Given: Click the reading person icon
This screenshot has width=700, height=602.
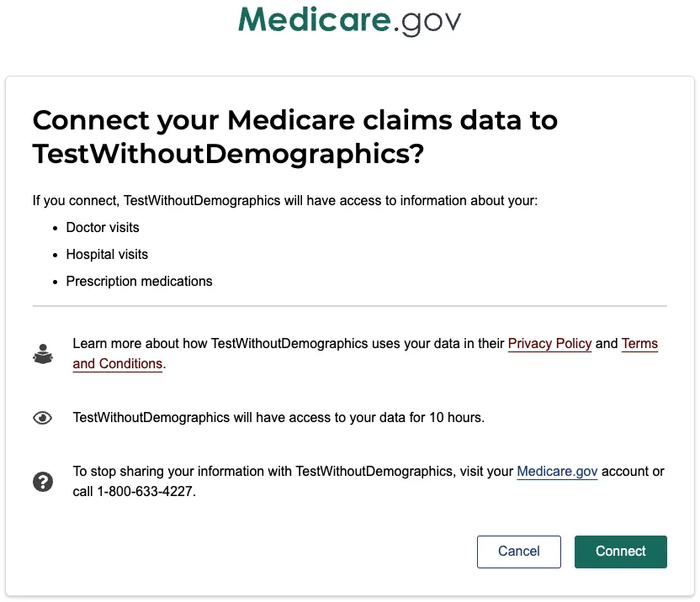Looking at the screenshot, I should pyautogui.click(x=43, y=354).
